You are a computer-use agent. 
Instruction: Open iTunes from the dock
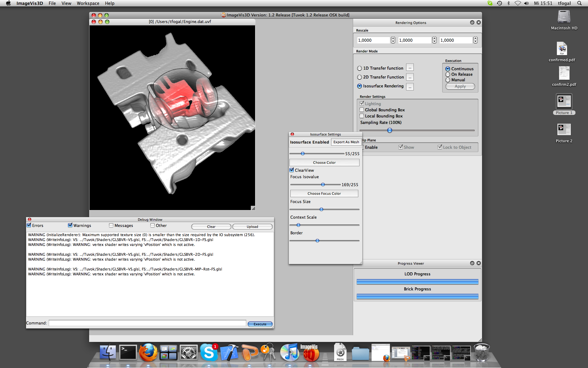289,352
